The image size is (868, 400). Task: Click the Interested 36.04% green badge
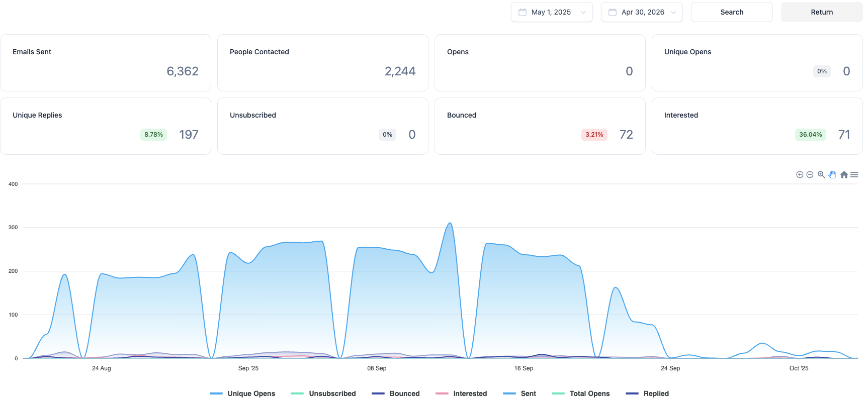coord(811,135)
